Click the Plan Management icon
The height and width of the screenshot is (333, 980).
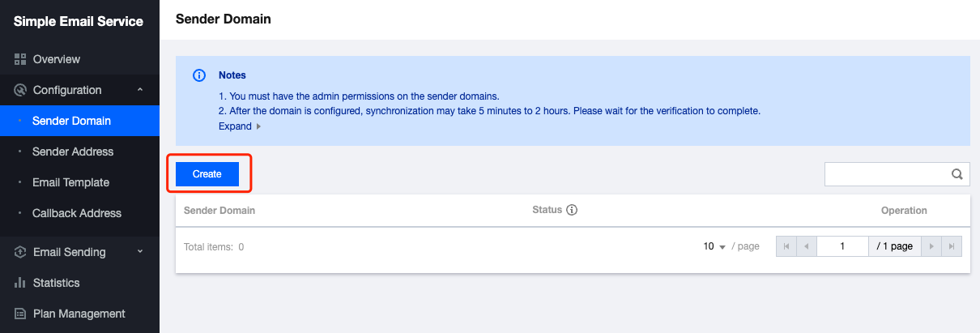tap(21, 314)
